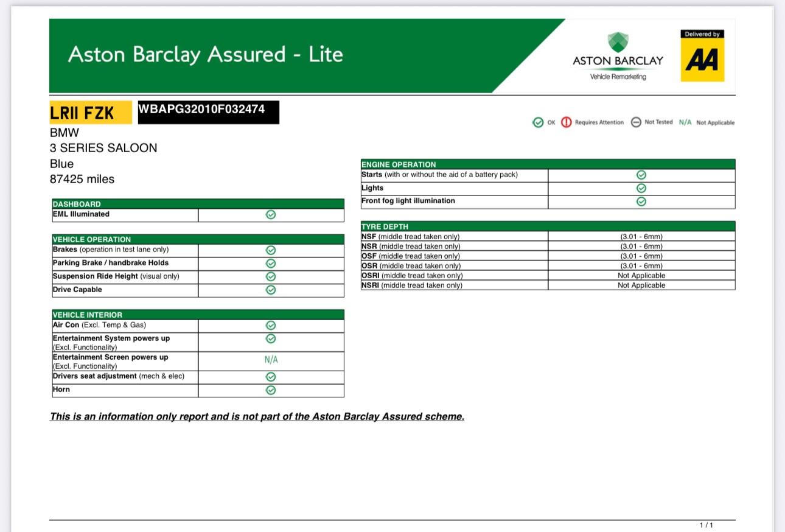This screenshot has width=785, height=532.
Task: Click the 87425 miles mileage text
Action: tap(82, 180)
